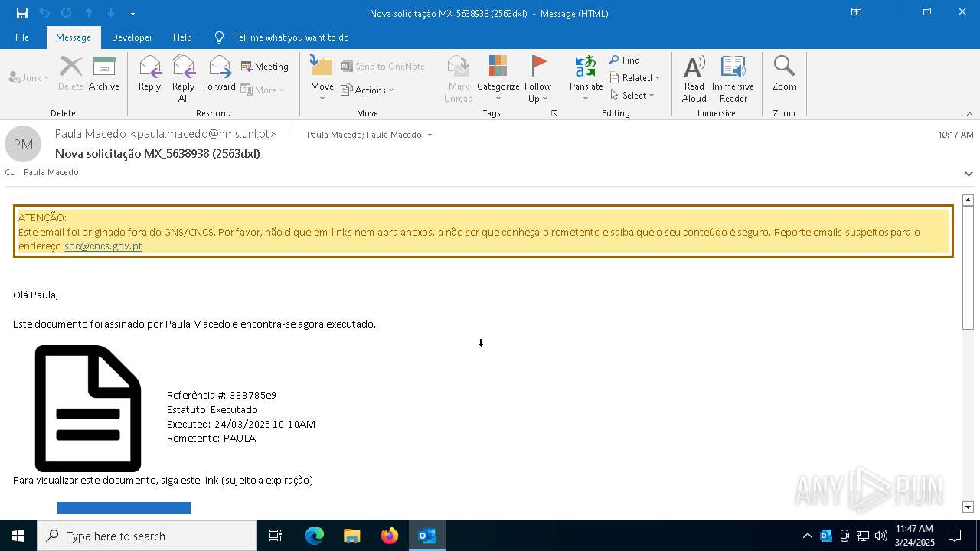
Task: Open the Related dropdown
Action: tap(635, 77)
